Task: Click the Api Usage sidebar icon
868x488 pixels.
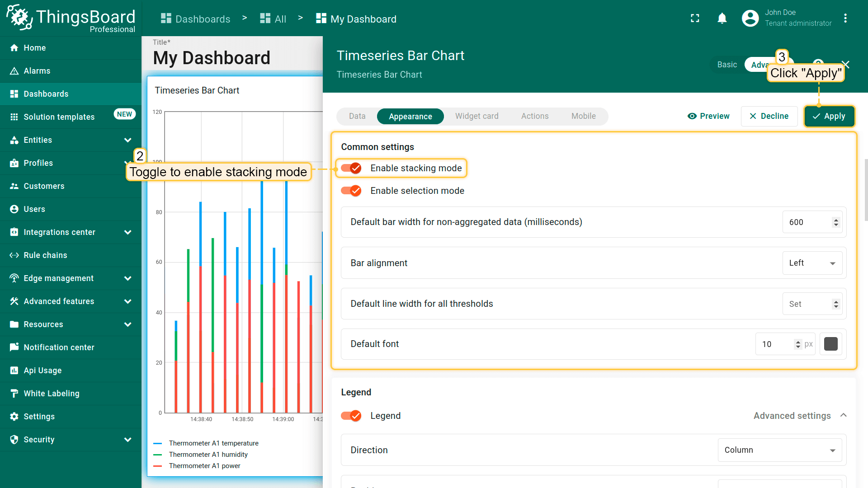Action: pyautogui.click(x=14, y=371)
